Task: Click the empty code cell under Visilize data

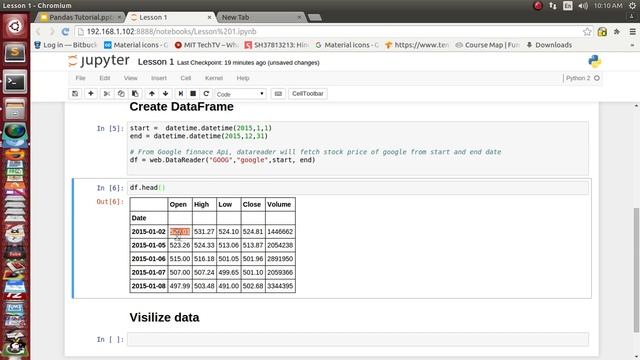Action: (358, 339)
